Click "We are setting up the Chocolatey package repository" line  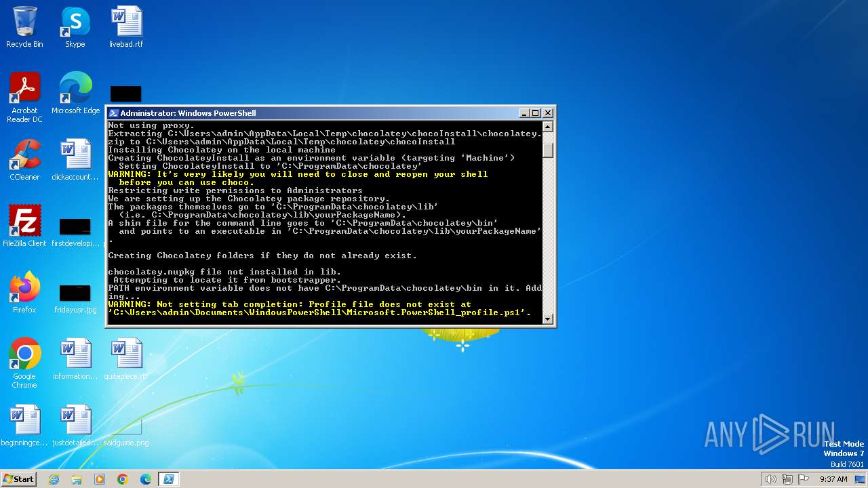click(x=249, y=199)
